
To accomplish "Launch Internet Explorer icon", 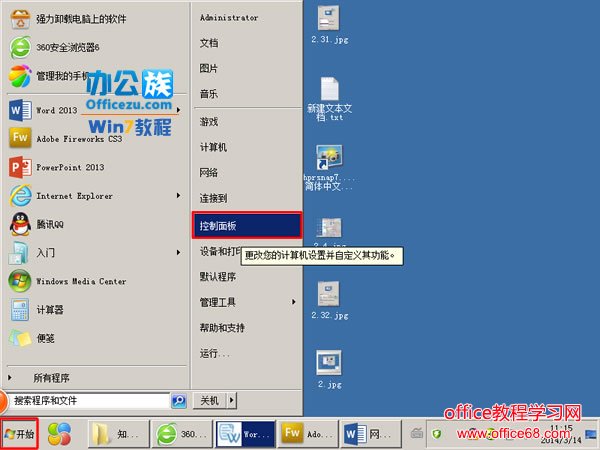I will 21,196.
